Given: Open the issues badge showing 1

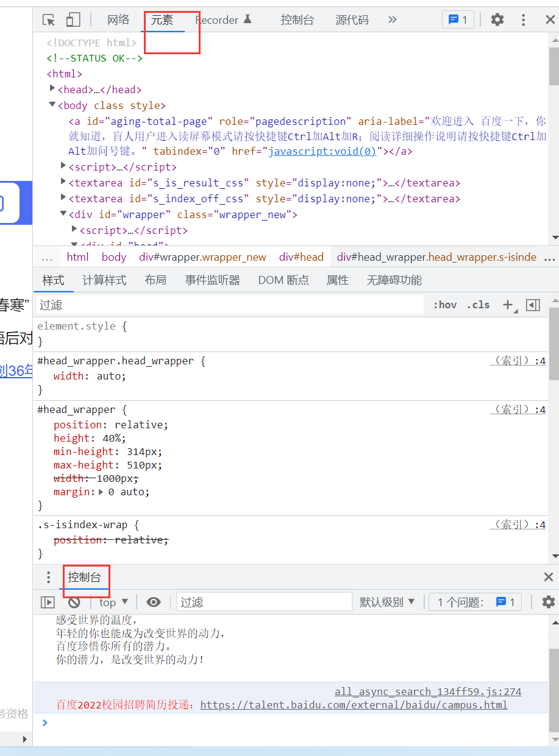Looking at the screenshot, I should (x=458, y=20).
